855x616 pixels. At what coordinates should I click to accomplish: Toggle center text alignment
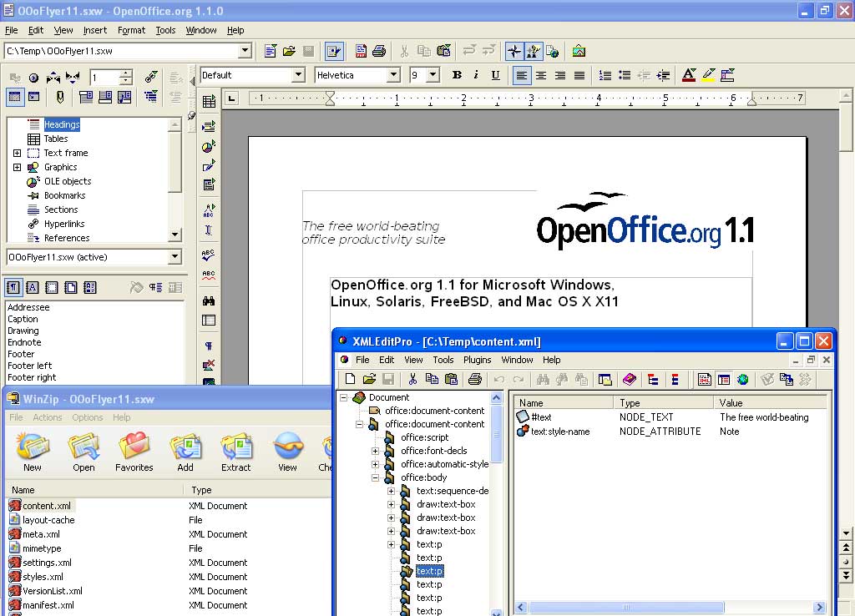540,75
